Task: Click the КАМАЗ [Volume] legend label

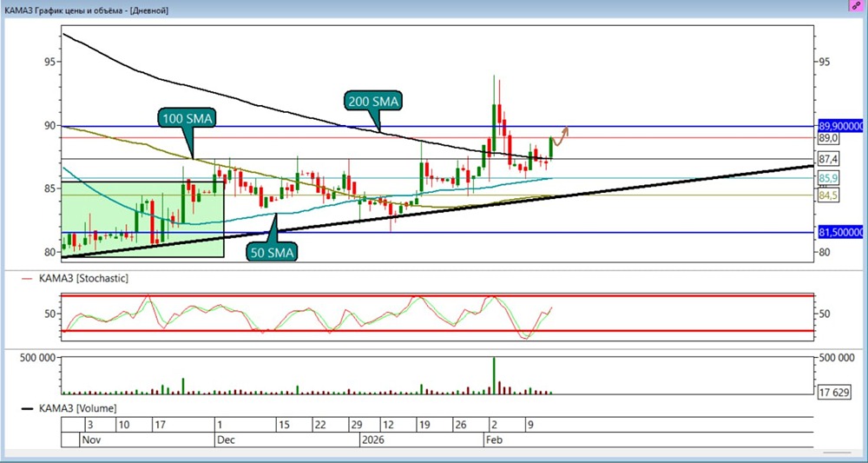Action: pos(77,409)
